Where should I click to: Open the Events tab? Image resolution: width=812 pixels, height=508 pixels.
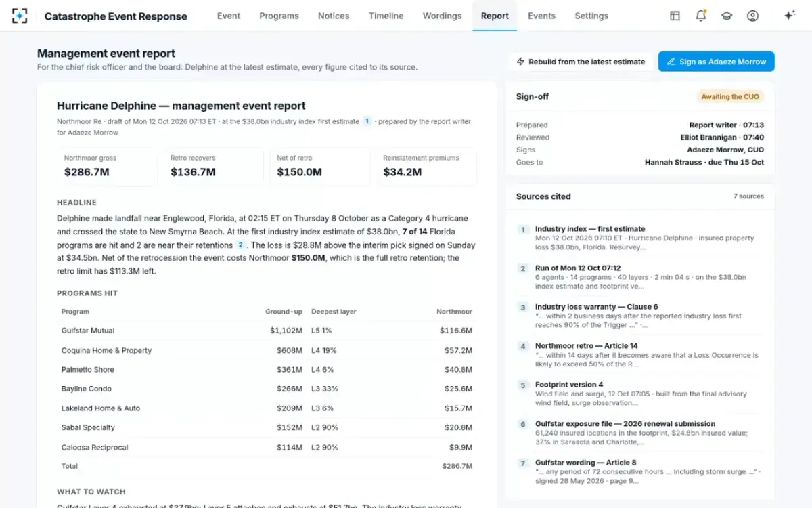tap(541, 16)
